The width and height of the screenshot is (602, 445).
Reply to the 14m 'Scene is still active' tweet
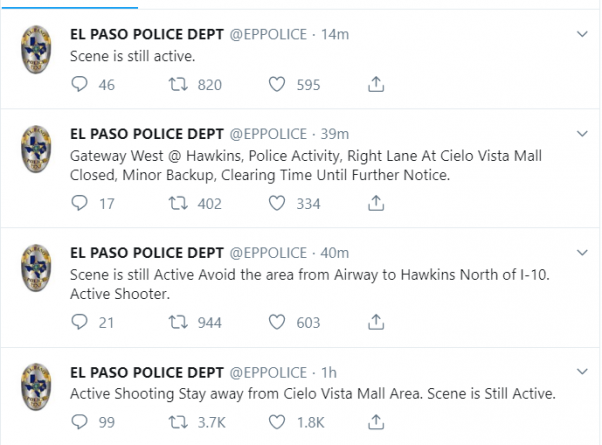pyautogui.click(x=80, y=85)
